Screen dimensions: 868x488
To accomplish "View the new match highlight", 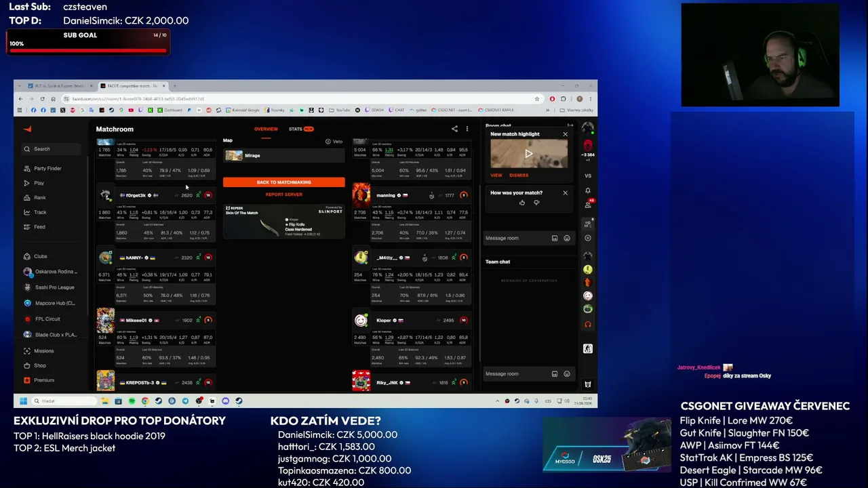I will click(496, 176).
